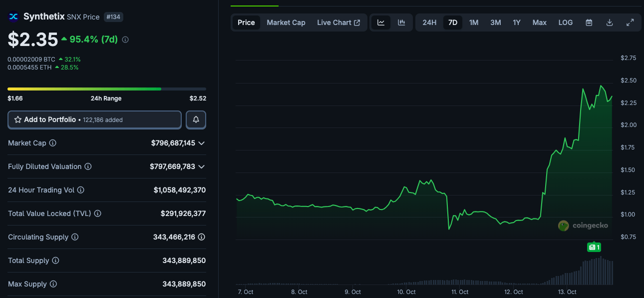Click the 10. Oct x-axis label
This screenshot has height=298, width=644.
pos(407,292)
